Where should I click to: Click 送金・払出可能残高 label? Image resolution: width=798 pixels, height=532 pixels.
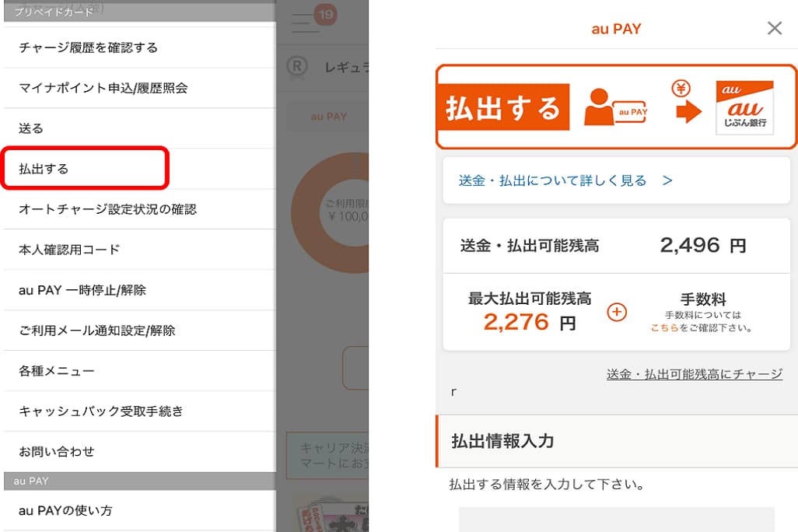(530, 246)
